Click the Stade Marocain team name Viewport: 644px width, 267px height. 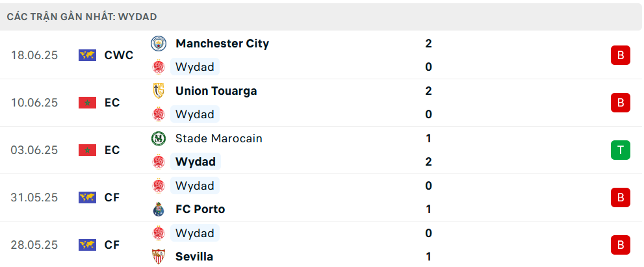click(x=219, y=138)
